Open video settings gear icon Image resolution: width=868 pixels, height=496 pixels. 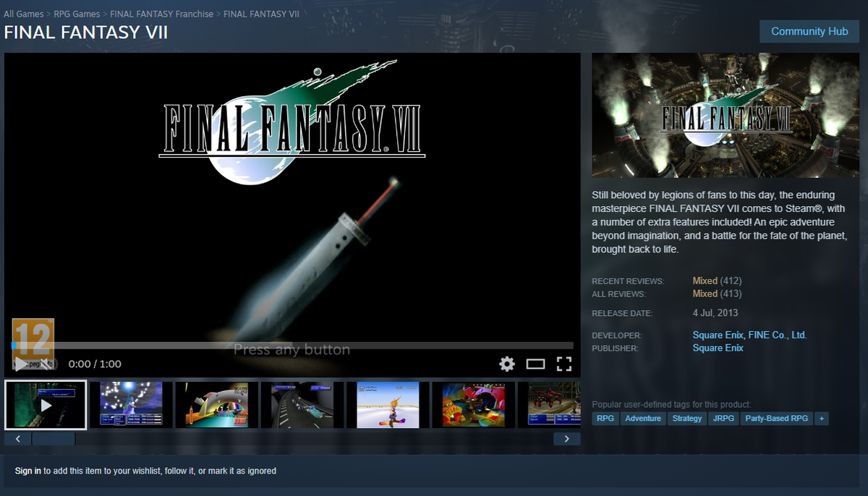(507, 364)
